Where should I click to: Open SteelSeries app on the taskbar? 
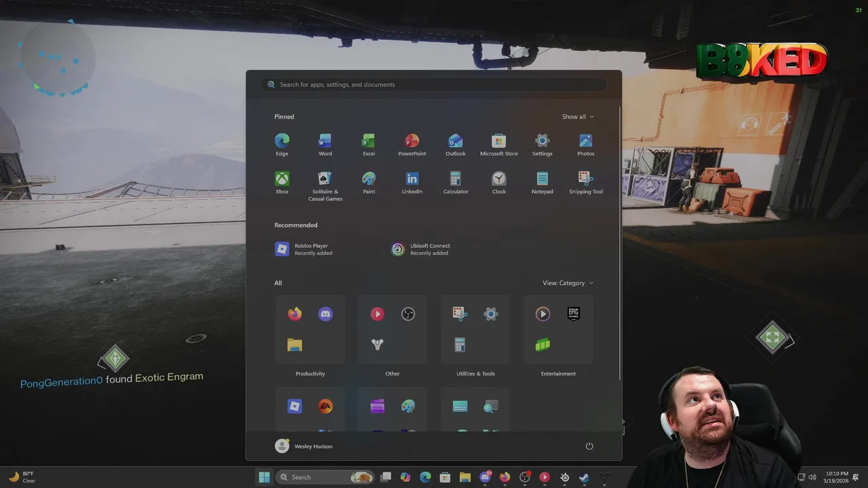pyautogui.click(x=564, y=477)
